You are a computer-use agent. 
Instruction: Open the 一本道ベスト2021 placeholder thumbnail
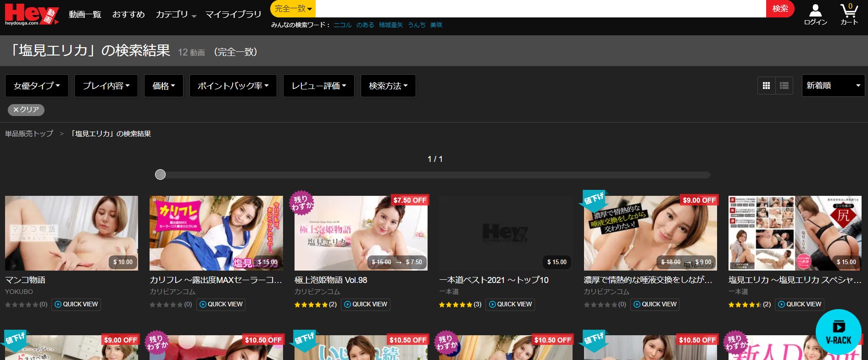pyautogui.click(x=506, y=233)
